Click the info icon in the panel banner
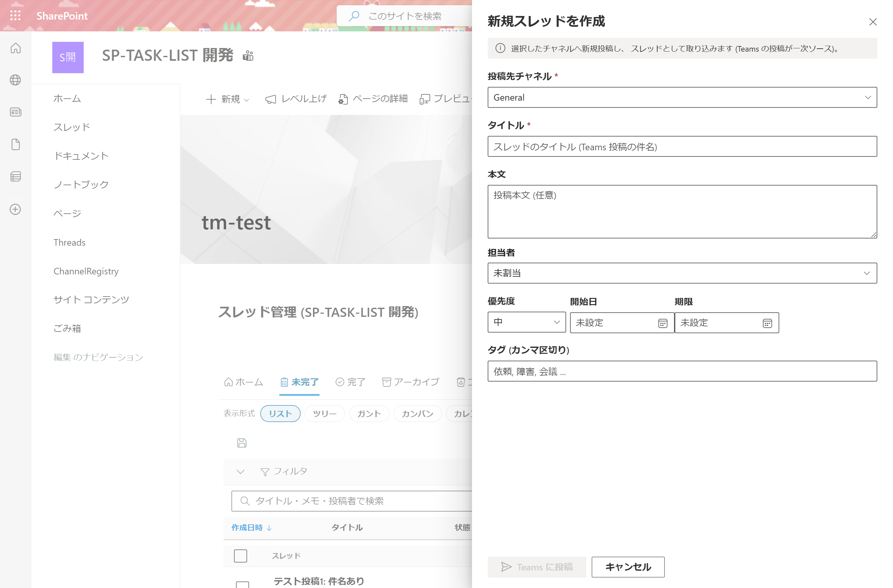This screenshot has width=893, height=588. (500, 48)
